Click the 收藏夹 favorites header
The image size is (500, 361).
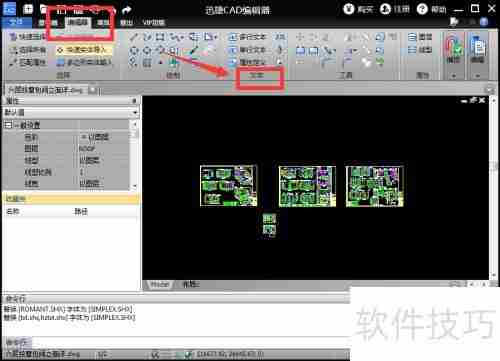coord(71,199)
